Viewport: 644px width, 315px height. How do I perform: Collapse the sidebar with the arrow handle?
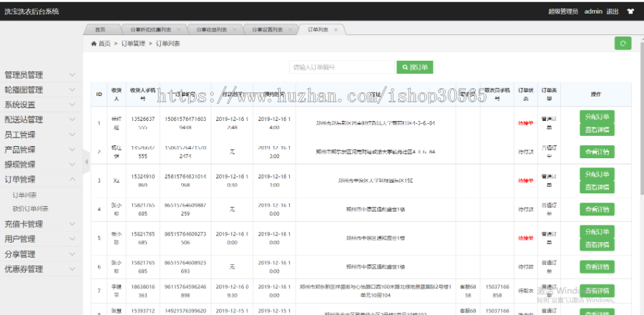tap(86, 162)
